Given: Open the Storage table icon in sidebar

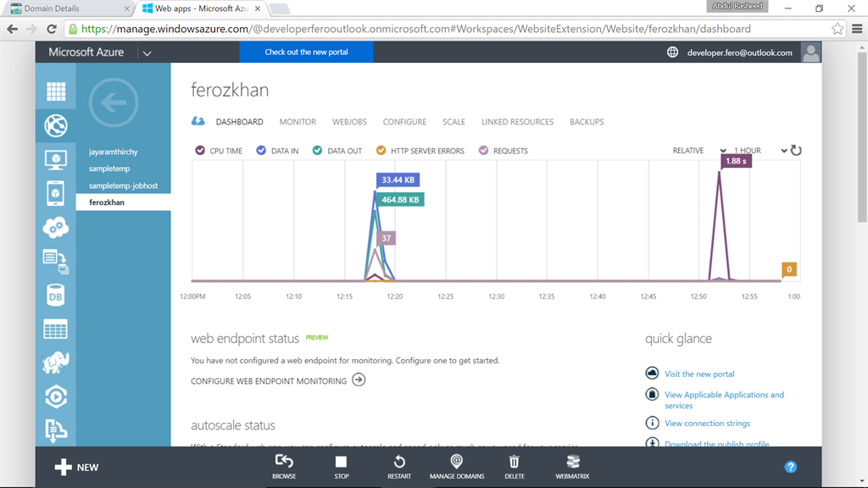Looking at the screenshot, I should click(x=56, y=330).
